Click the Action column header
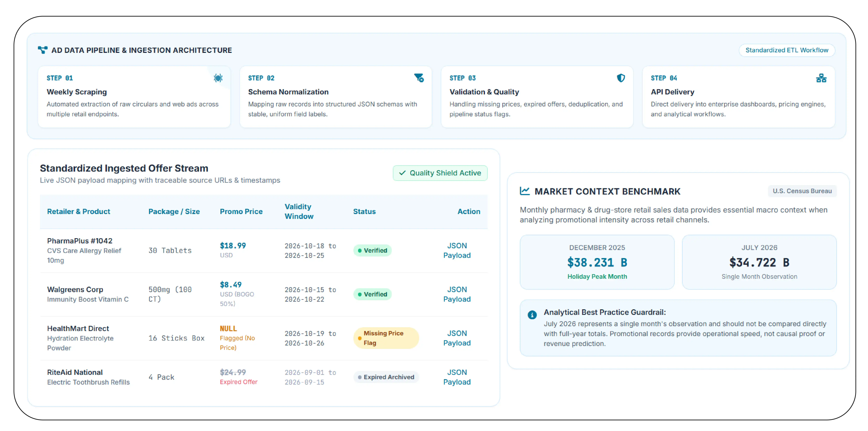This screenshot has width=868, height=431. pyautogui.click(x=469, y=211)
